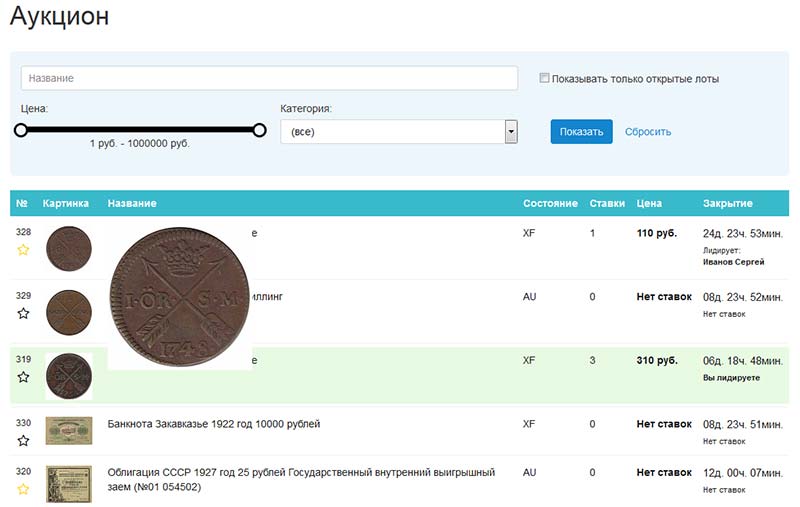Open Банкнота Закавказье 1922 lot title
800x507 pixels.
(x=214, y=424)
